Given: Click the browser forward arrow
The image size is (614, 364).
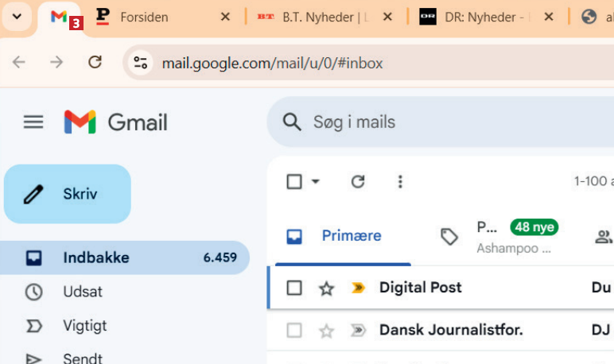Looking at the screenshot, I should pyautogui.click(x=56, y=62).
